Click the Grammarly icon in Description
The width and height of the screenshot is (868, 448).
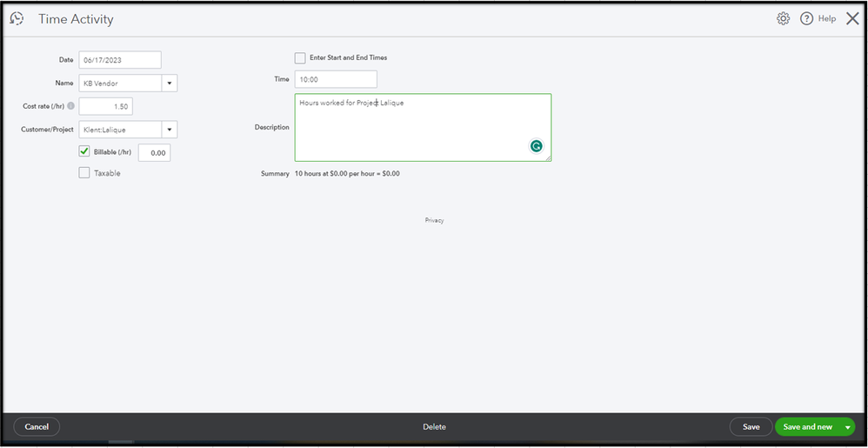pyautogui.click(x=536, y=146)
